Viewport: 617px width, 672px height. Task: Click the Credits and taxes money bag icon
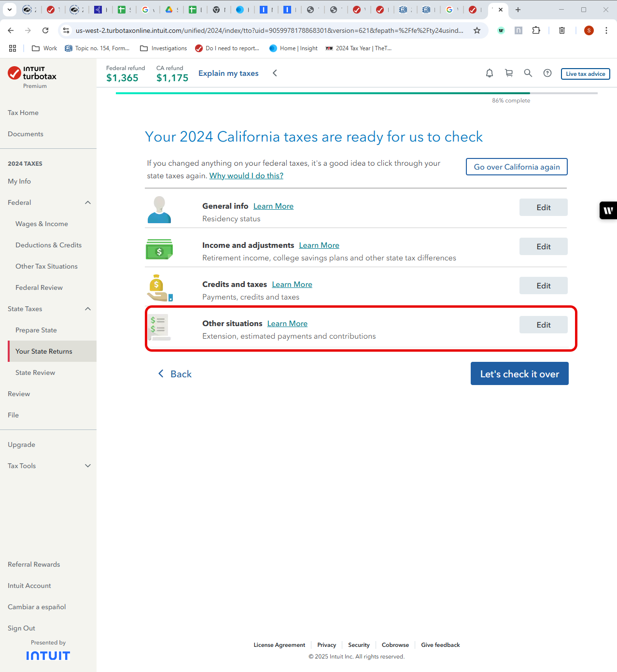[x=160, y=288]
